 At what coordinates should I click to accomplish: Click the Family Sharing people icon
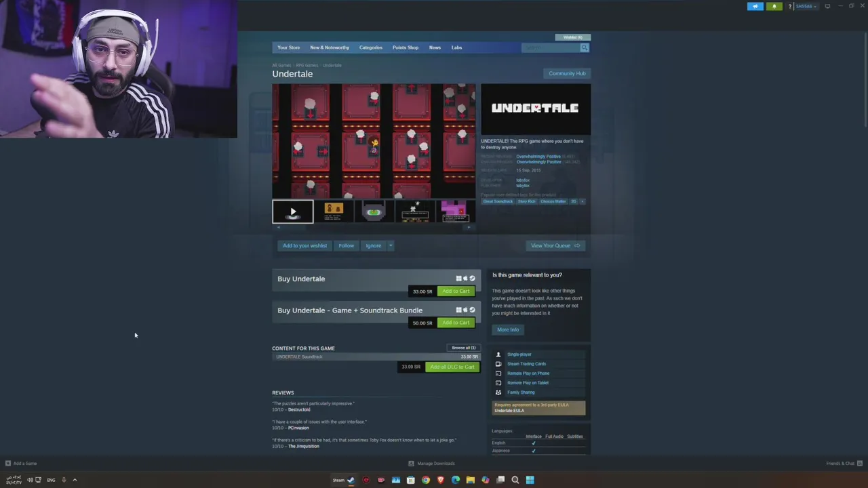coord(498,392)
